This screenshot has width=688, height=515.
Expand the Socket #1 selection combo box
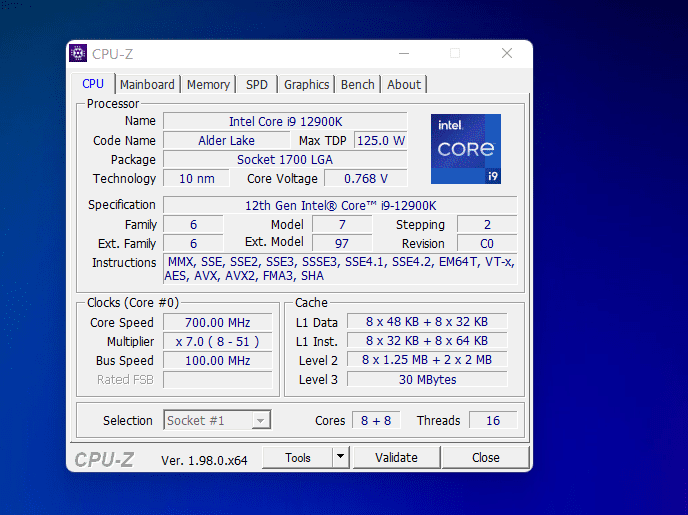click(x=217, y=420)
